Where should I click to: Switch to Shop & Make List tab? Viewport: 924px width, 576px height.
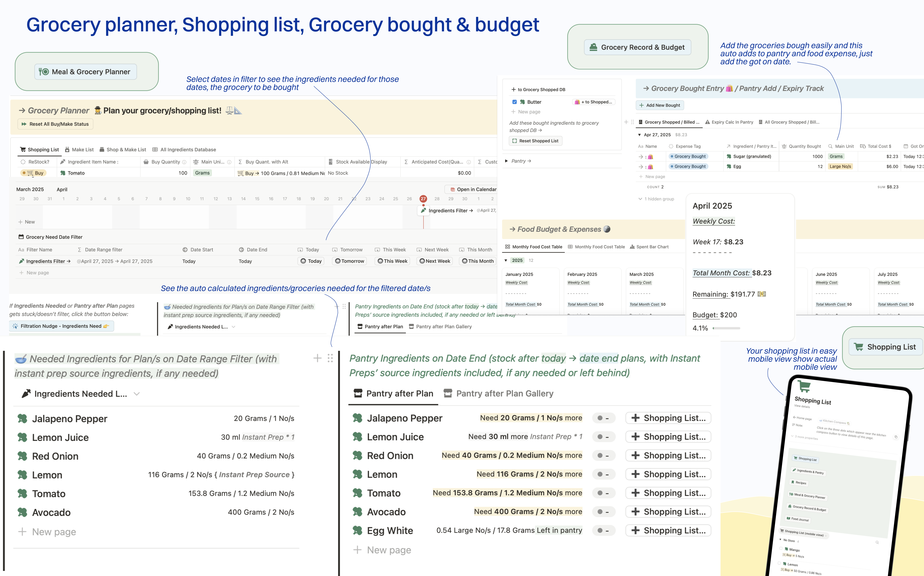[123, 150]
